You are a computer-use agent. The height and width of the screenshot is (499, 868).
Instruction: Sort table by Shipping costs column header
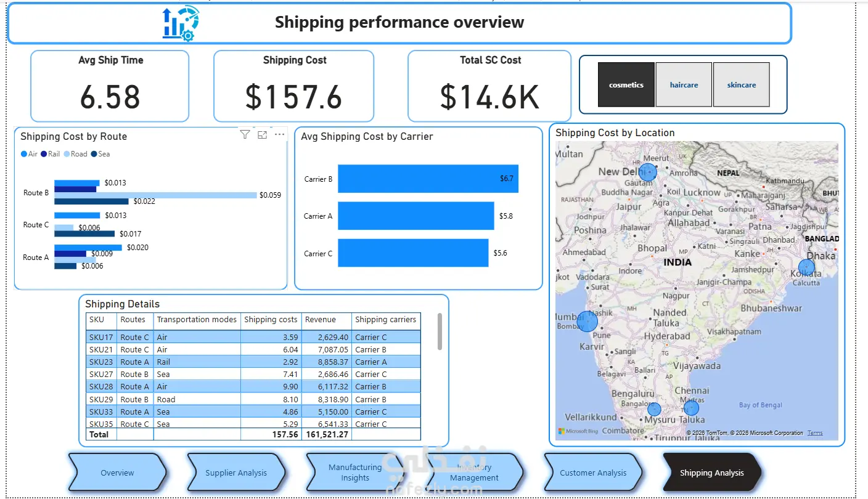[271, 320]
